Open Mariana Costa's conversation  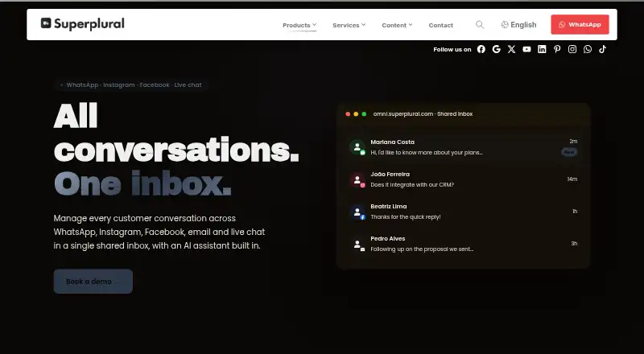coord(464,147)
